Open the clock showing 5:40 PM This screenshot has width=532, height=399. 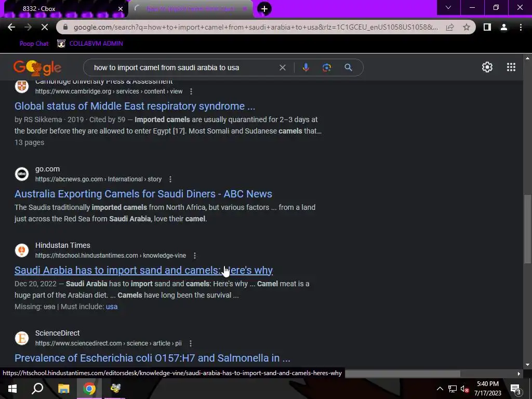pos(487,389)
